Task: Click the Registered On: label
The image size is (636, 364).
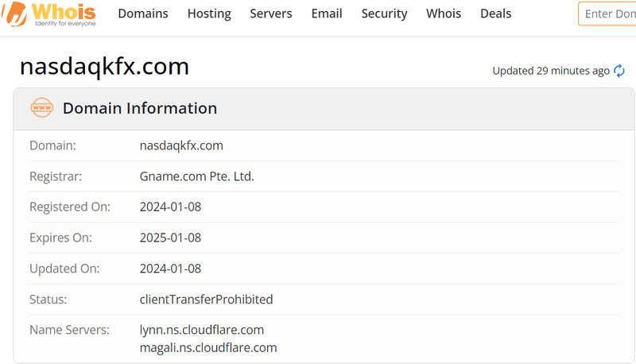Action: 70,207
